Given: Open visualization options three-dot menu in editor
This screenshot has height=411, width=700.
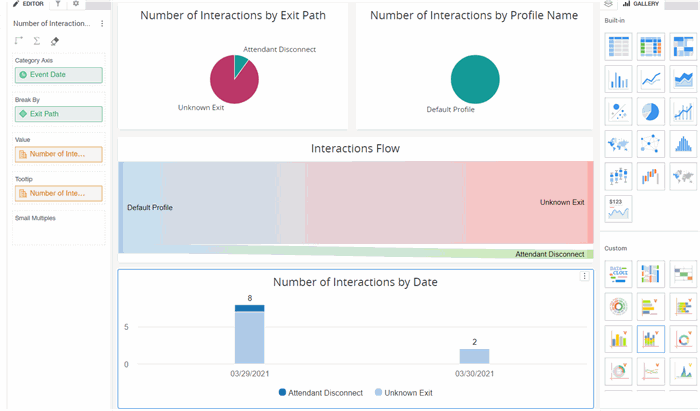Looking at the screenshot, I should pos(102,23).
